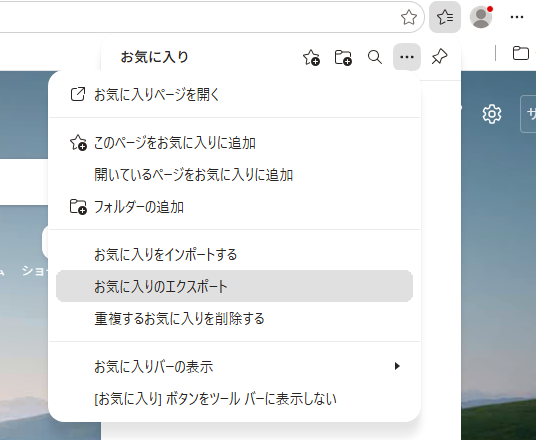Screen dimensions: 536x440
Task: Select [お気に入り] ボタンをツール バーに表示しない
Action: pyautogui.click(x=234, y=399)
